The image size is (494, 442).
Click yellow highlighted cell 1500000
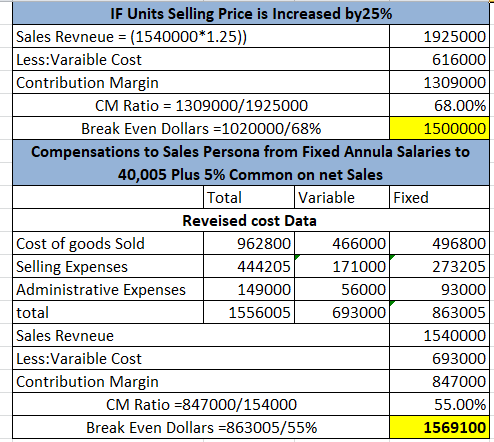click(439, 128)
